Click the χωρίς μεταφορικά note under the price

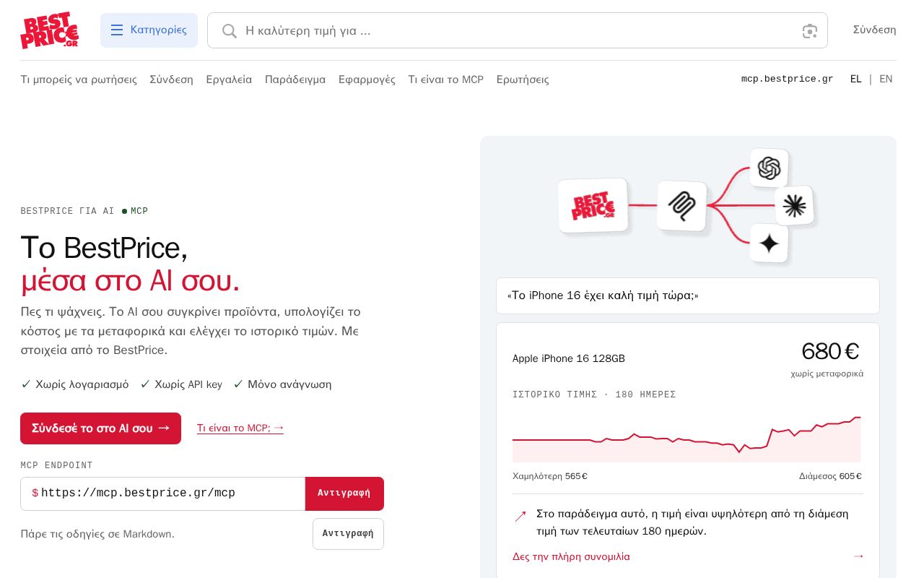pyautogui.click(x=827, y=374)
